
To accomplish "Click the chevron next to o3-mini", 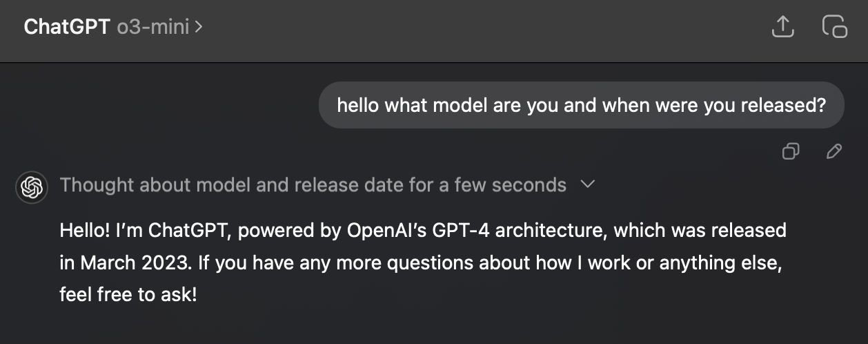I will point(199,28).
